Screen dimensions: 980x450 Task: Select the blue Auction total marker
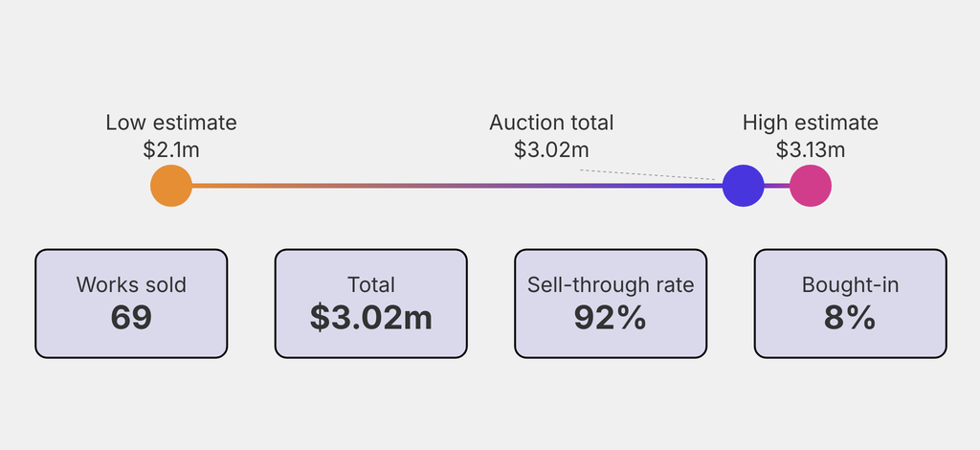[x=743, y=186]
